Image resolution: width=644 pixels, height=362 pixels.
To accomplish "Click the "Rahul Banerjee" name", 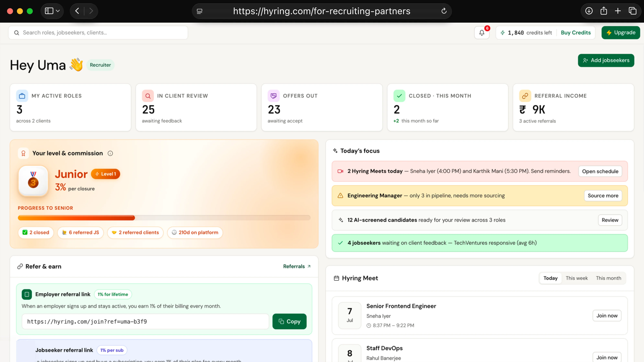I will [x=383, y=358].
